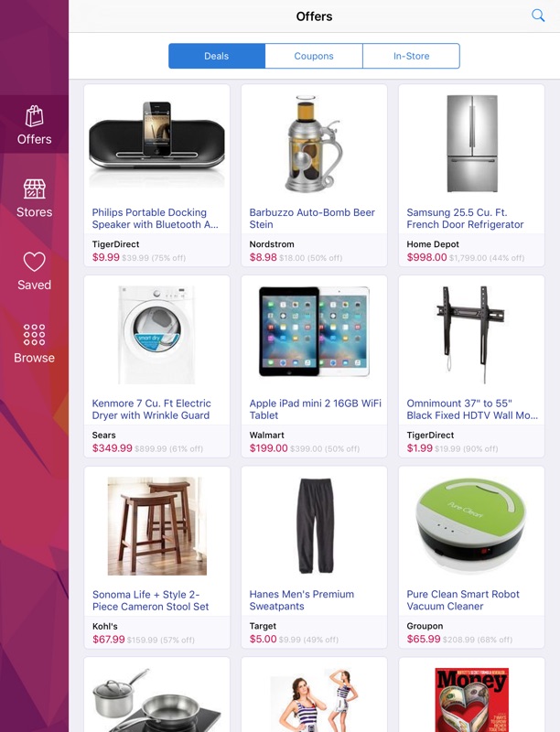Open the Browse grid icon
Image resolution: width=560 pixels, height=732 pixels.
coord(34,335)
